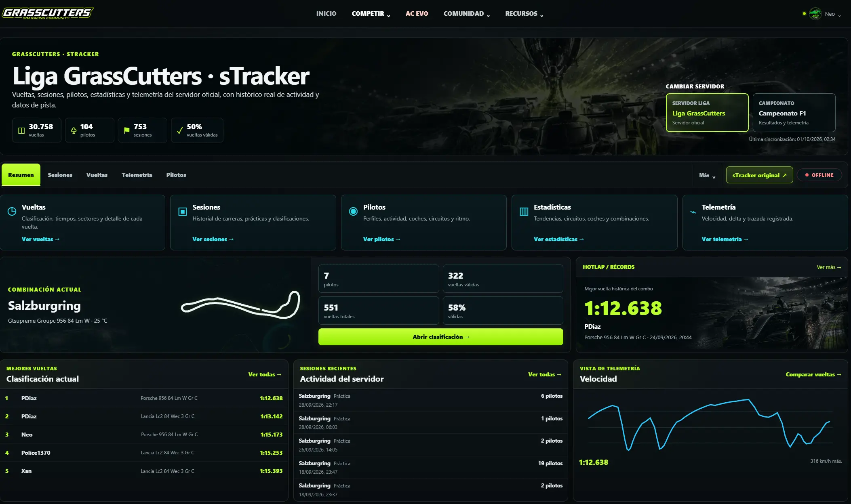Open the Telemetría tab
Image resolution: width=851 pixels, height=504 pixels.
click(x=137, y=175)
